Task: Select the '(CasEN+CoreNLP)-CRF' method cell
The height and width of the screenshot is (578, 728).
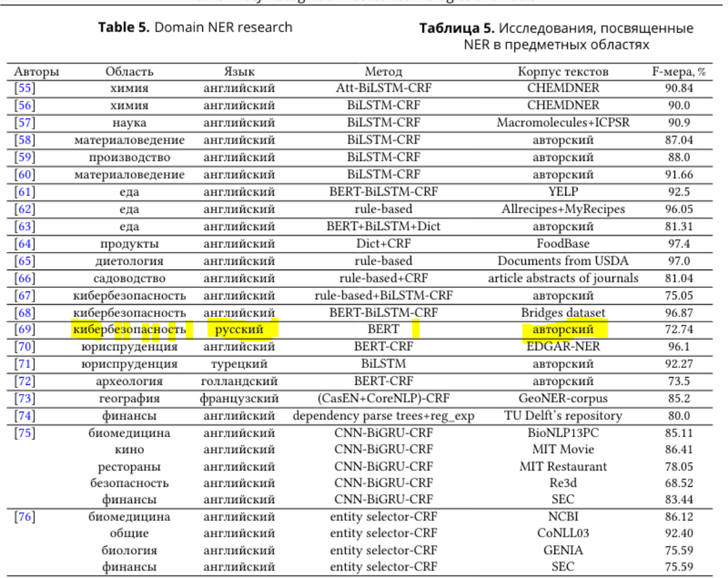Action: [x=384, y=398]
